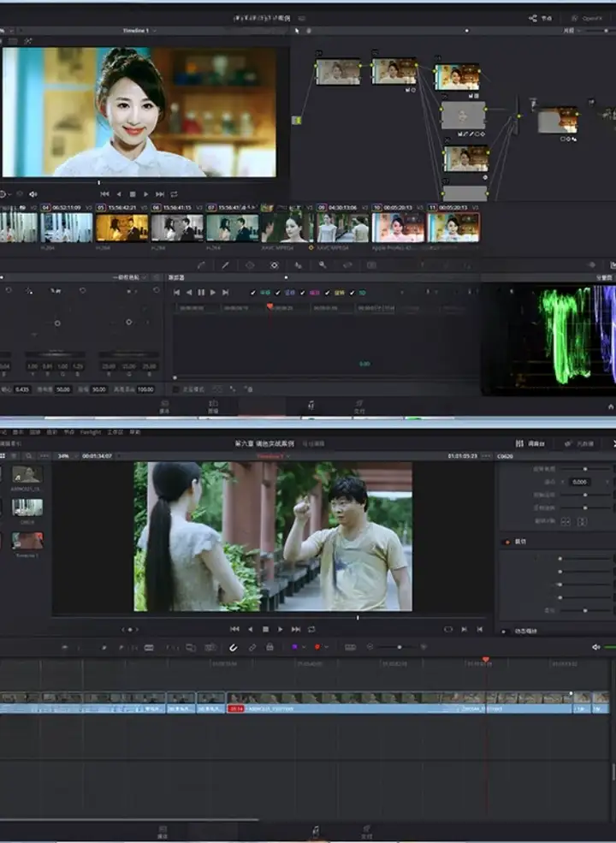Toggle the first keyframe channel checkbox

click(x=252, y=293)
